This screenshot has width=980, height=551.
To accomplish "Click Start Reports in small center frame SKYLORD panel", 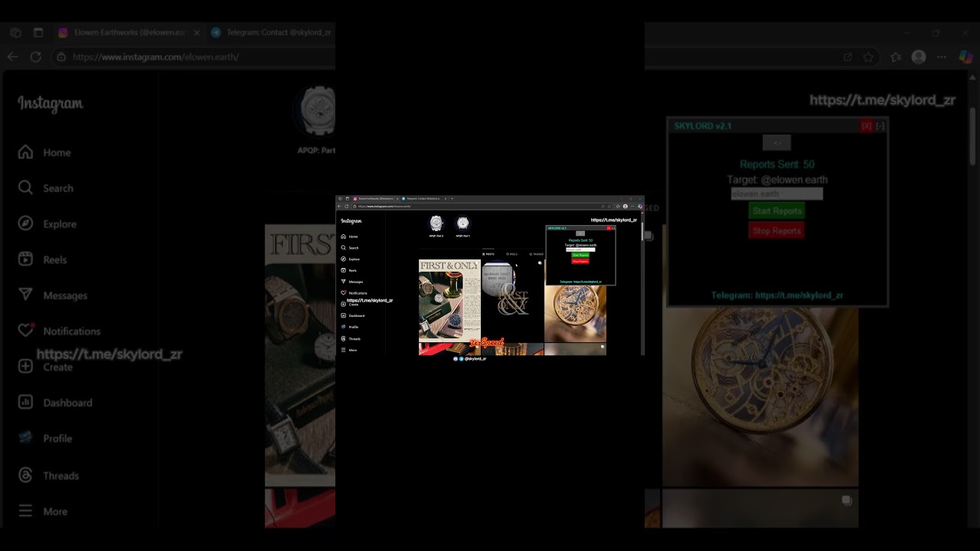I will tap(580, 255).
